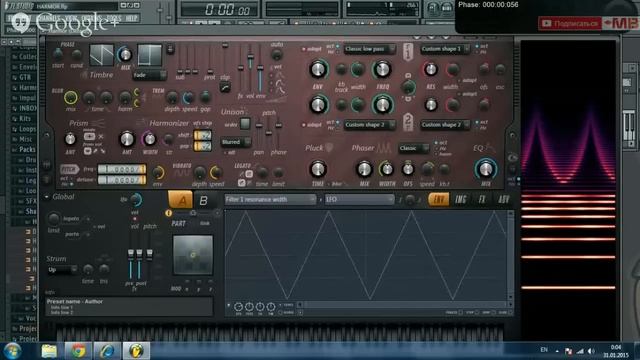Click the Timbre 2 square waveform display
Image resolution: width=640 pixels, height=360 pixels.
click(149, 55)
